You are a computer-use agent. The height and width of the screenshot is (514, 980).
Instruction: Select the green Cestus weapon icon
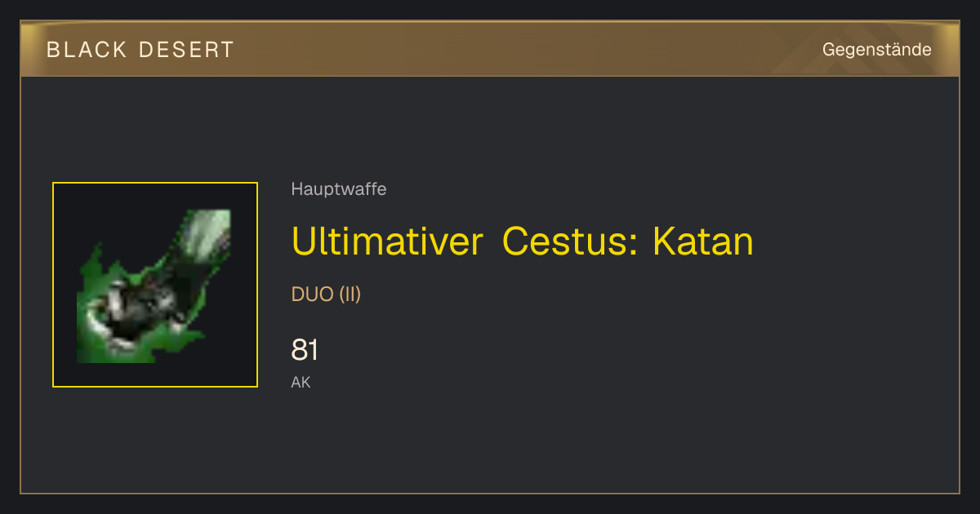click(155, 285)
